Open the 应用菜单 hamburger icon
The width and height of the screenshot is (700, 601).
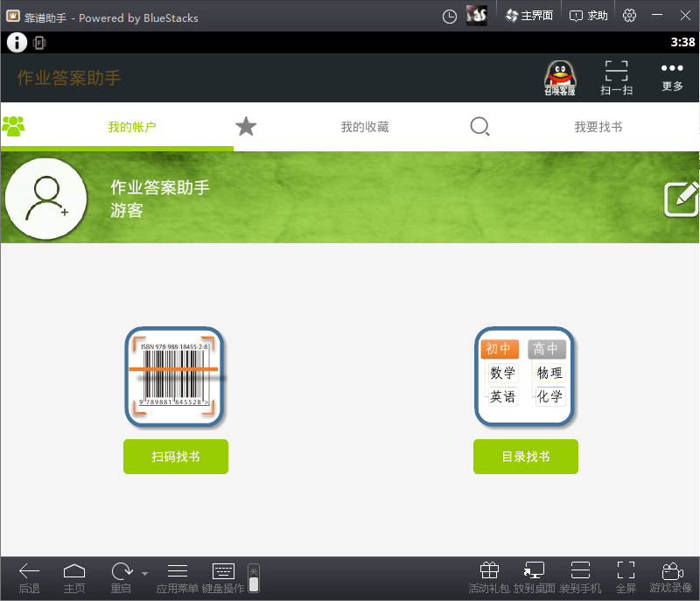[178, 572]
